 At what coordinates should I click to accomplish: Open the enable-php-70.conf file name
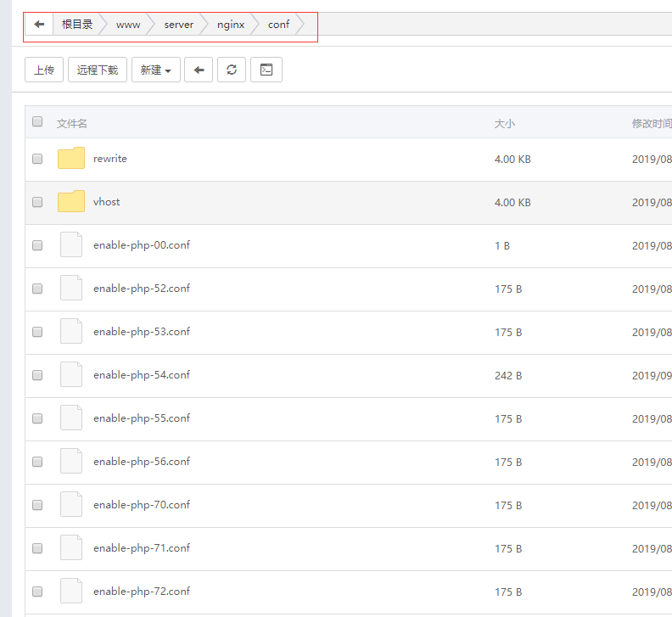coord(142,505)
